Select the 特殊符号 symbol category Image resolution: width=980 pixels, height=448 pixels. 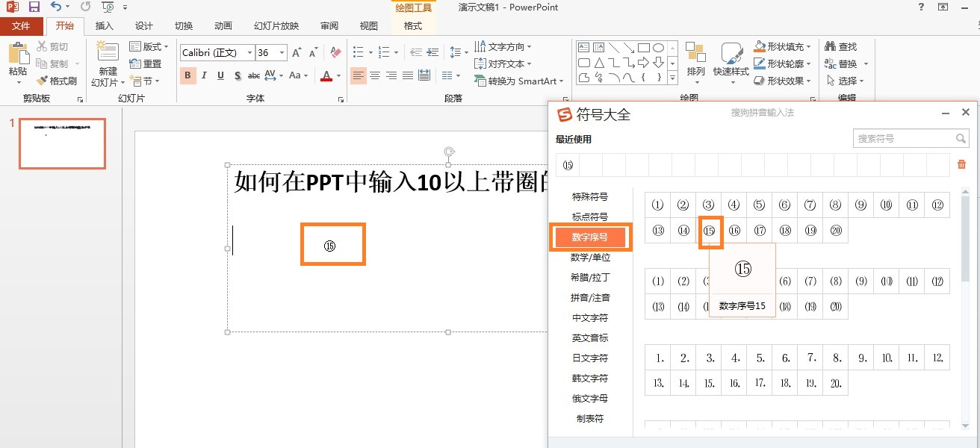click(x=590, y=197)
